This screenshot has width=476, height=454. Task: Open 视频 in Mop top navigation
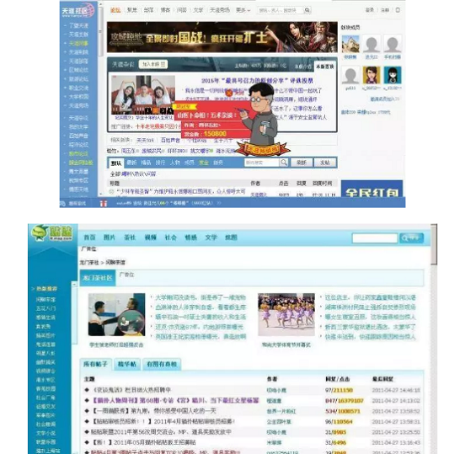pyautogui.click(x=150, y=238)
